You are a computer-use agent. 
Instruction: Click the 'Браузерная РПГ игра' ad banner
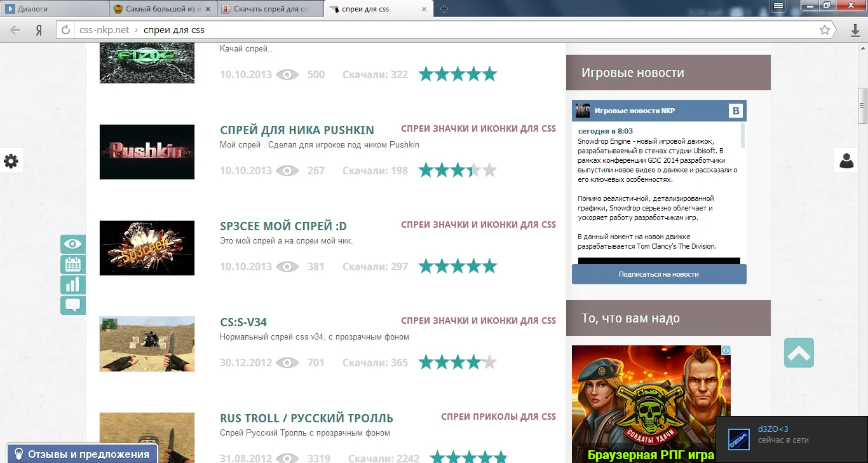tap(651, 404)
